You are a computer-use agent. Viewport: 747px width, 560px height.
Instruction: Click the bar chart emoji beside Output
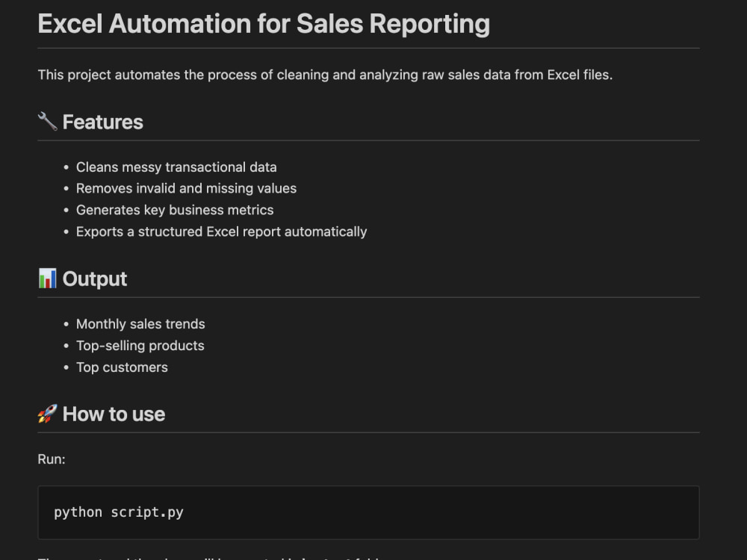pos(48,279)
